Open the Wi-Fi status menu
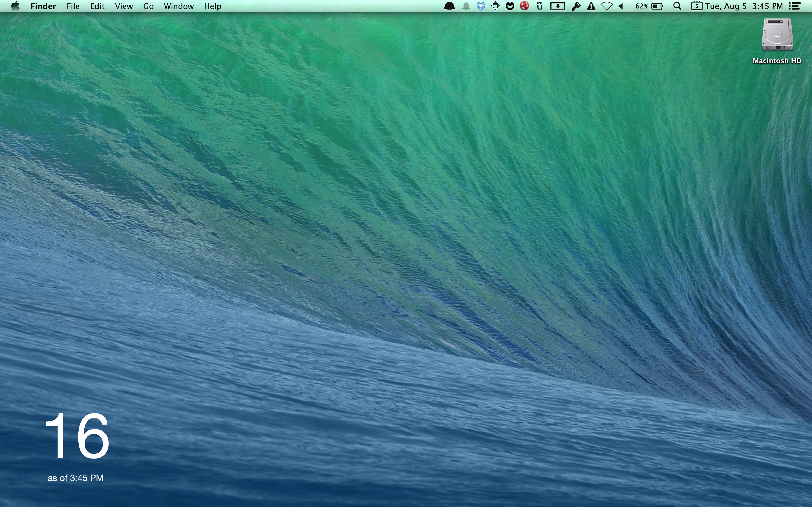The image size is (812, 507). pyautogui.click(x=606, y=6)
